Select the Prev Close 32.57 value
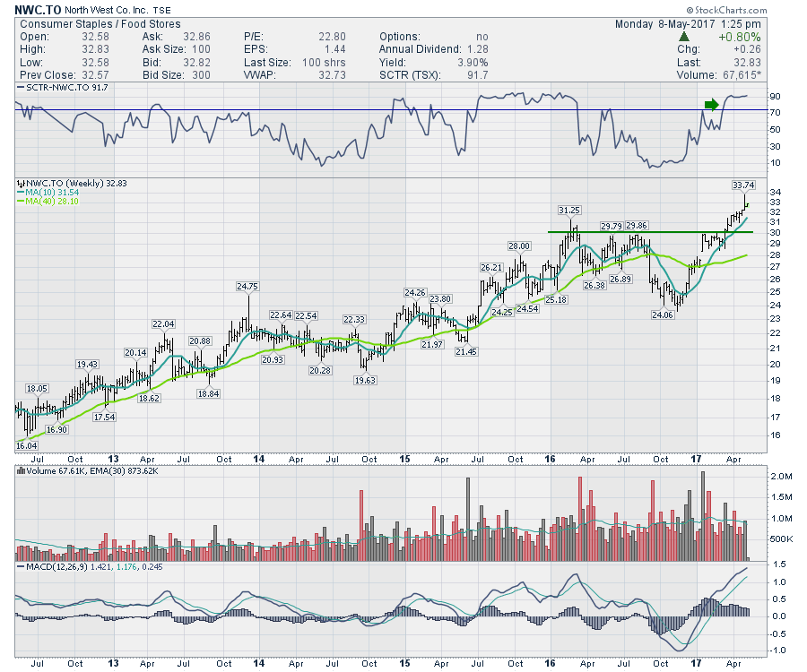Image resolution: width=807 pixels, height=672 pixels. pyautogui.click(x=95, y=75)
